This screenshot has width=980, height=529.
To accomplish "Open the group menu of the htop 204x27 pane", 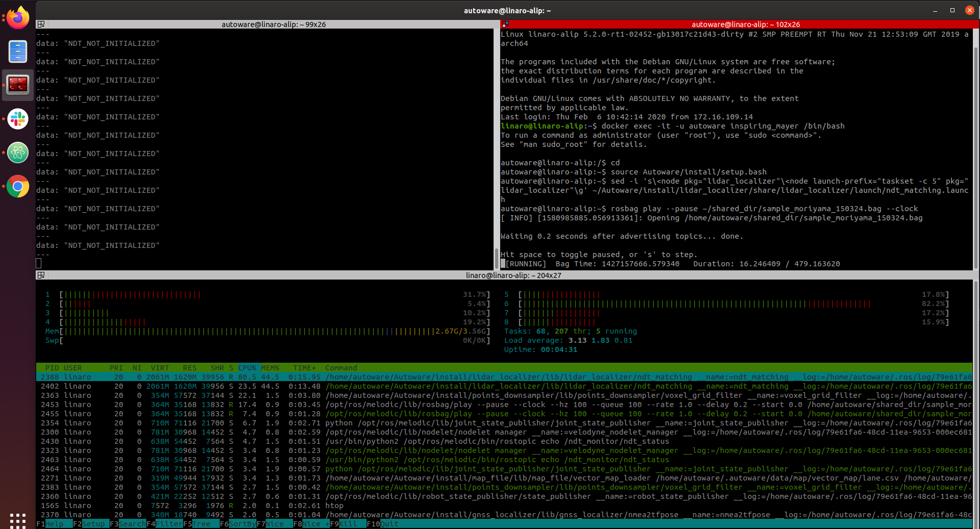I will point(41,275).
